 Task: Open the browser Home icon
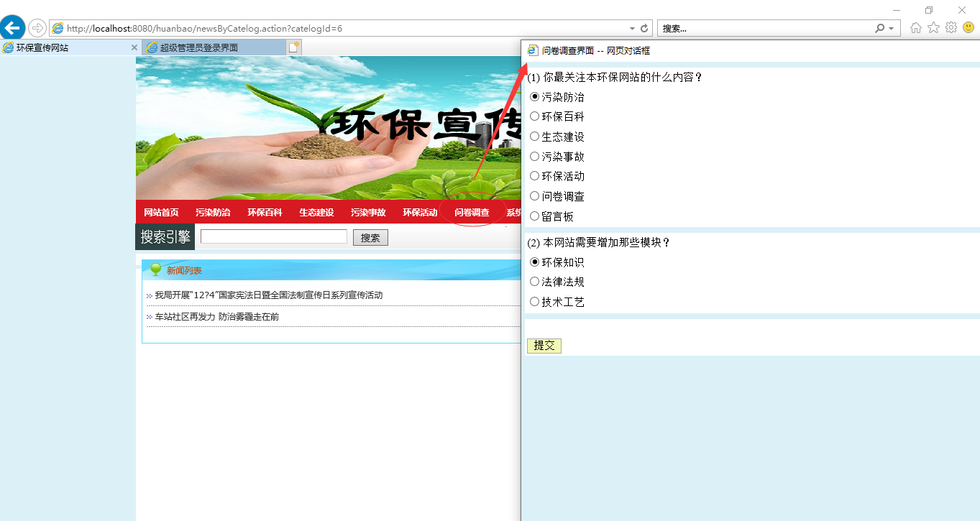(916, 27)
